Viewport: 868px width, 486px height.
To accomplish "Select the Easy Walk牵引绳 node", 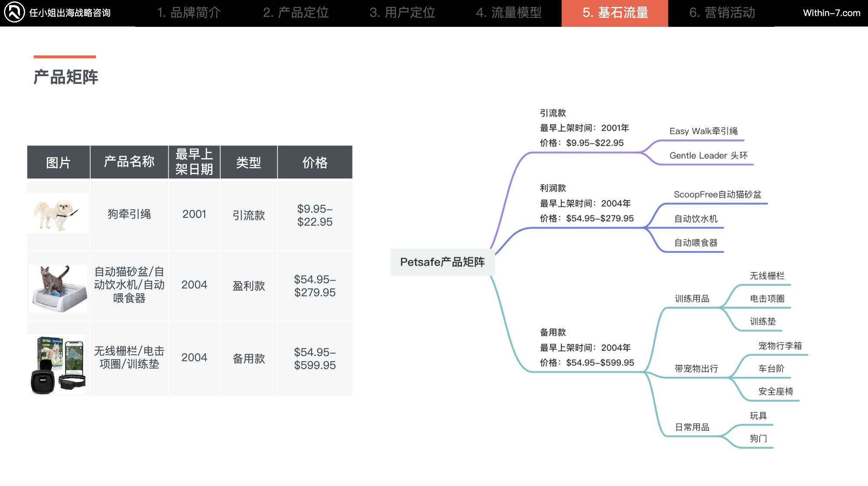I will point(705,131).
